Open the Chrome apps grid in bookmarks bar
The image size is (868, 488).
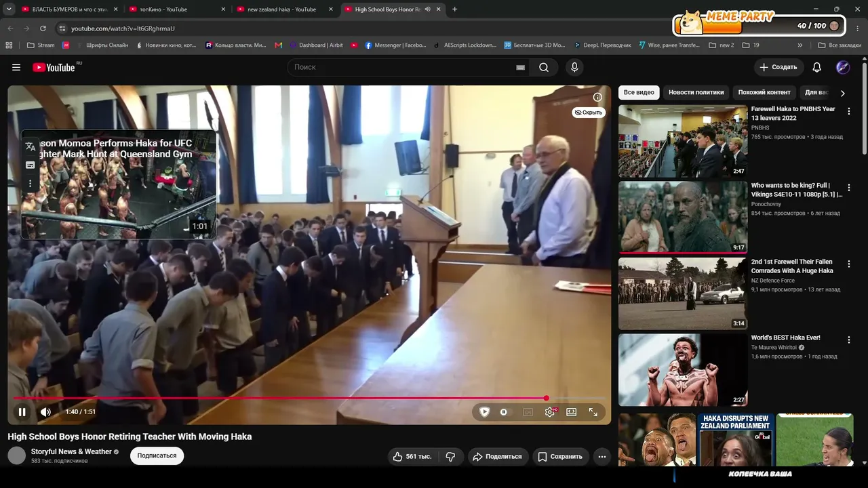point(9,45)
